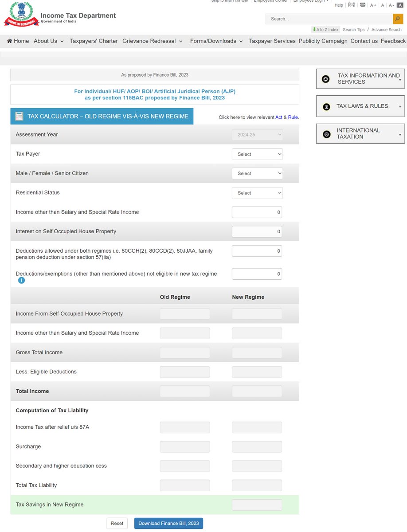Open Taxpayers' Charter menu item
Screen dimensions: 407x532
pyautogui.click(x=94, y=41)
